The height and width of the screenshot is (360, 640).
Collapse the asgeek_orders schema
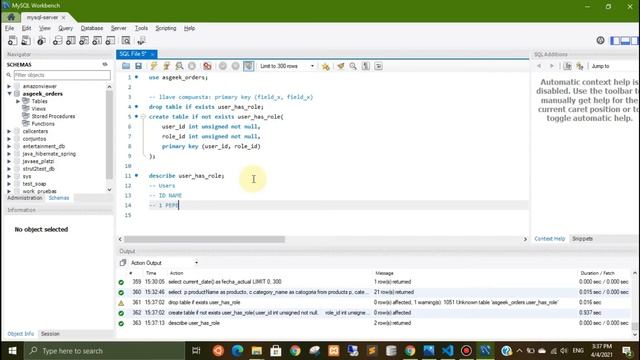point(9,94)
